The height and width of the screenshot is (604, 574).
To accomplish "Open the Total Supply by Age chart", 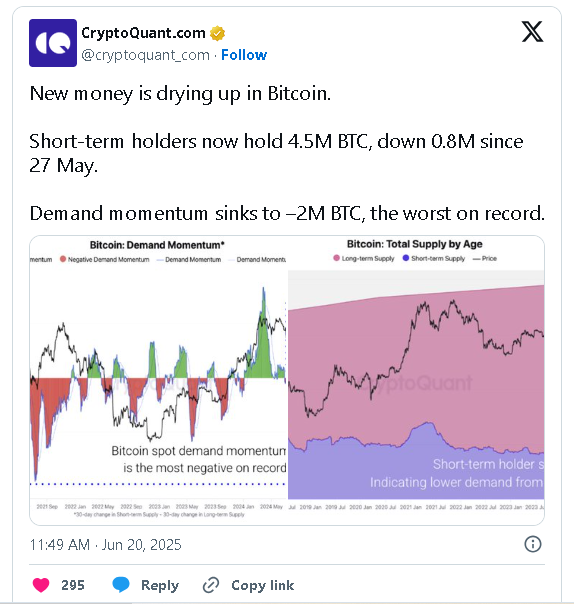I will point(416,380).
